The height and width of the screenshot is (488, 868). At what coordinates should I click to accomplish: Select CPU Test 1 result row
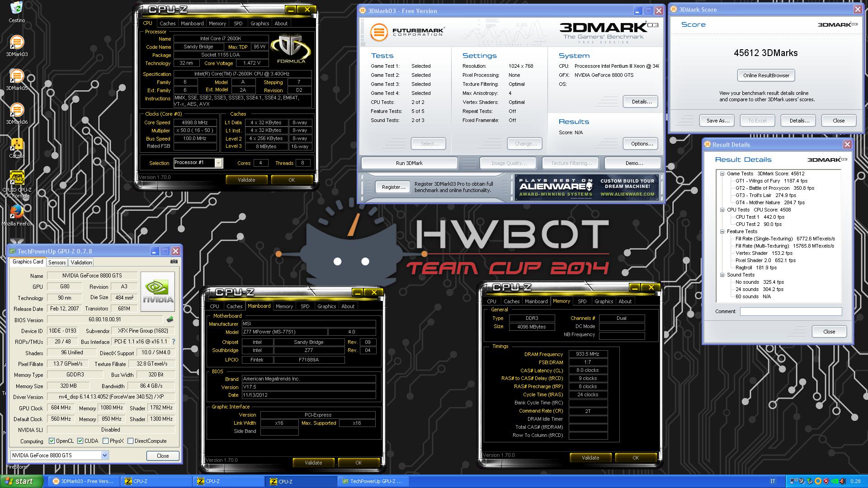759,217
